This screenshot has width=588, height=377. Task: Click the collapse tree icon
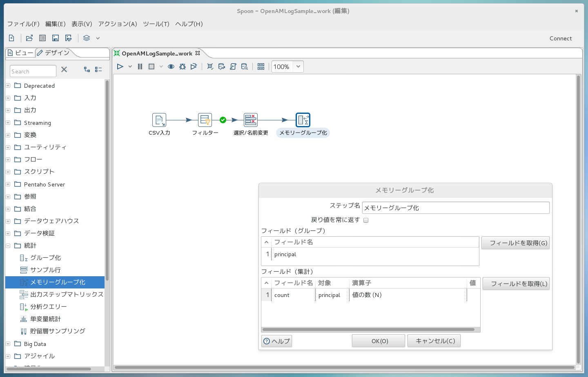point(98,69)
